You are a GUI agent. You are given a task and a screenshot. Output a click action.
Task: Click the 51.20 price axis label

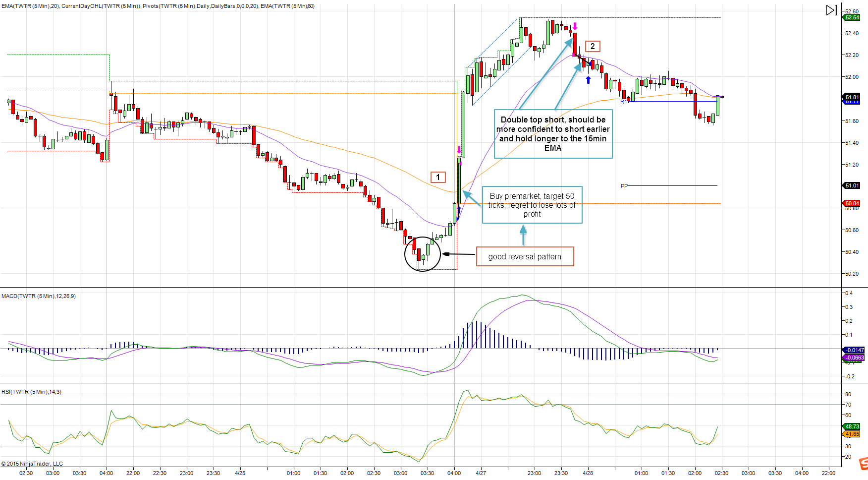tap(852, 165)
